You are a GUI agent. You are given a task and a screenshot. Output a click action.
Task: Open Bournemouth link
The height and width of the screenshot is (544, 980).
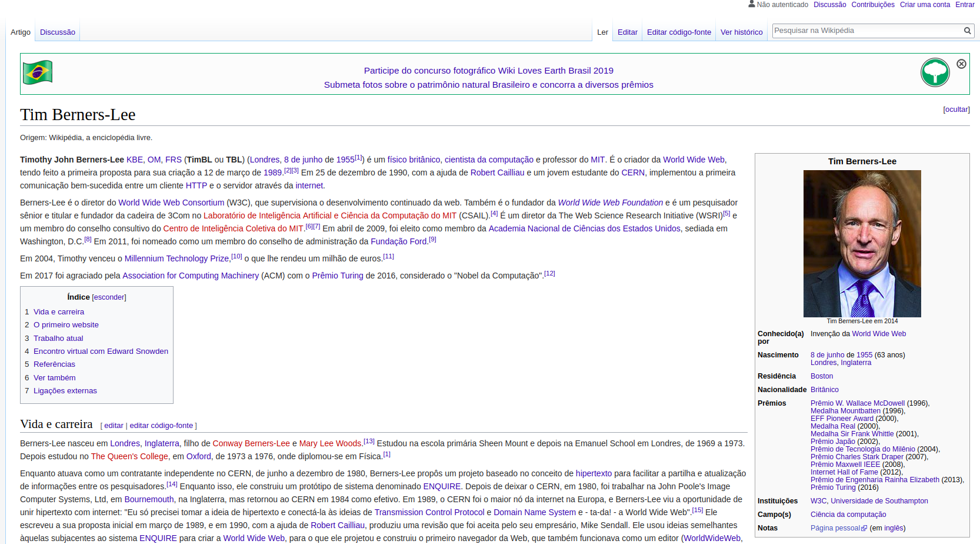(149, 499)
